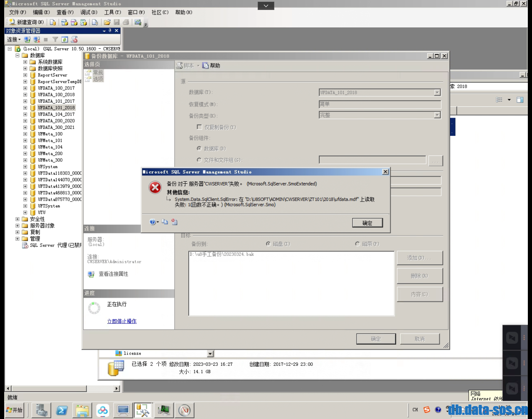The image size is (532, 419).
Task: Apply a filter in Object Explorer
Action: point(55,39)
